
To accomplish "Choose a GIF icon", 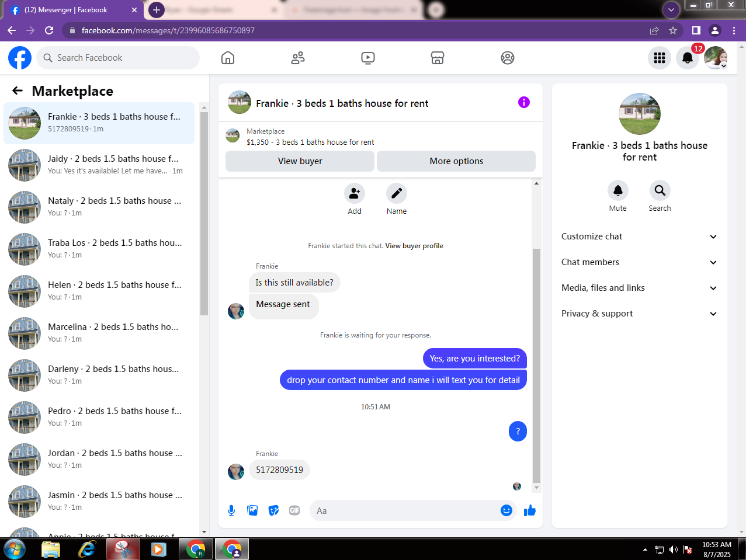I will pos(294,510).
